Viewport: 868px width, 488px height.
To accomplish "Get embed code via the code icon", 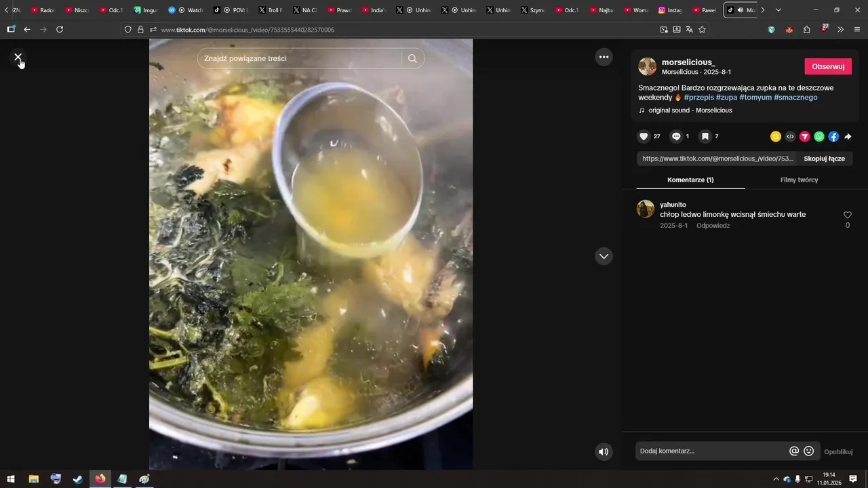I will 790,136.
